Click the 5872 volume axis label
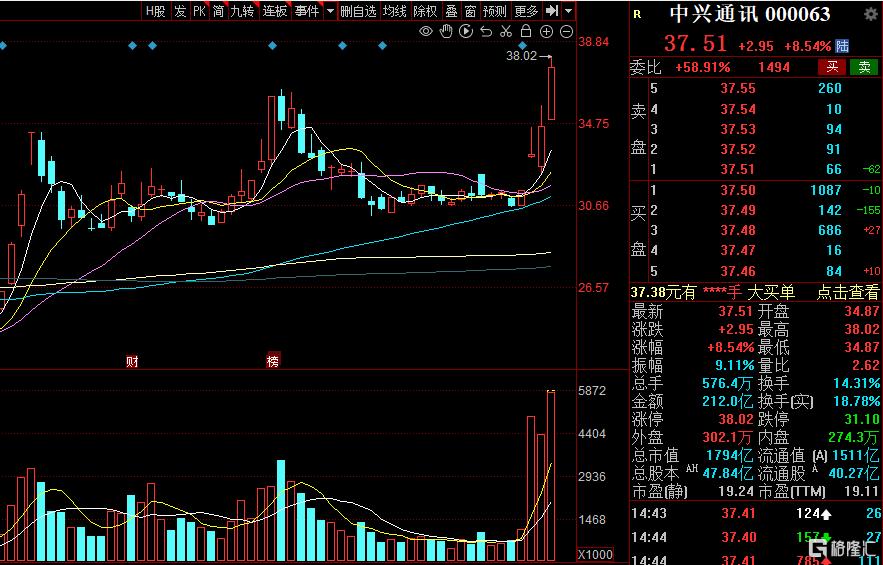The height and width of the screenshot is (565, 883). pos(592,390)
